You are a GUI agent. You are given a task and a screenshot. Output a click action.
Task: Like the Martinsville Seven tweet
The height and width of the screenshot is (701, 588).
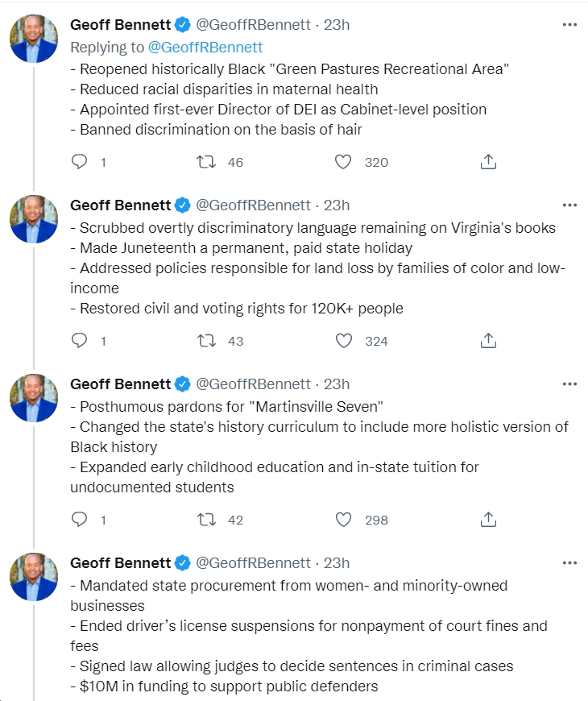(x=343, y=520)
